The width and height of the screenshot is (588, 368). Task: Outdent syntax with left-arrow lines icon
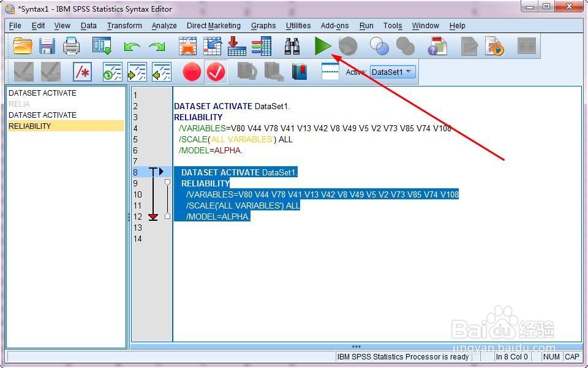coord(162,72)
